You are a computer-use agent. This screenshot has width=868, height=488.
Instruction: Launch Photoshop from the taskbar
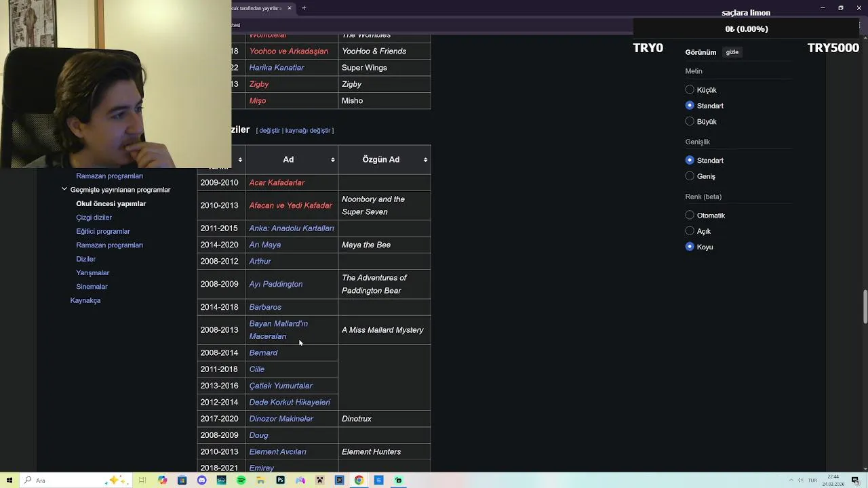point(280,480)
